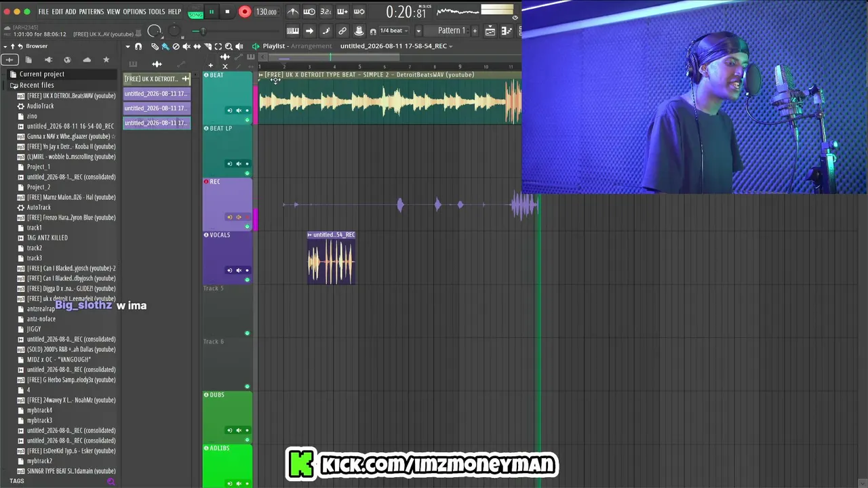868x488 pixels.
Task: Open the Playlist menu dropdown arrow
Action: tap(127, 46)
